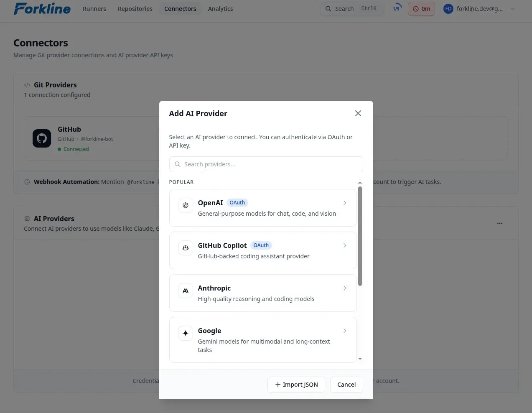Click the 1/5 progress indicator
532x413 pixels.
point(396,8)
